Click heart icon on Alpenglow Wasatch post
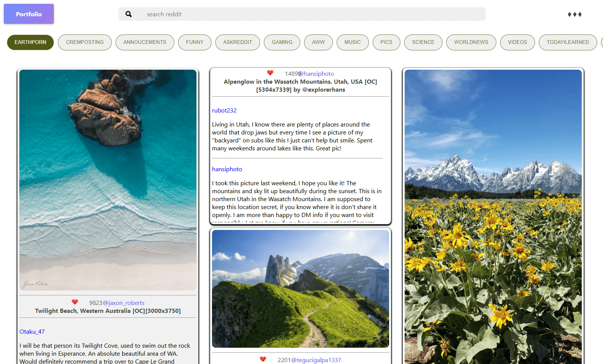The height and width of the screenshot is (364, 603). 270,73
